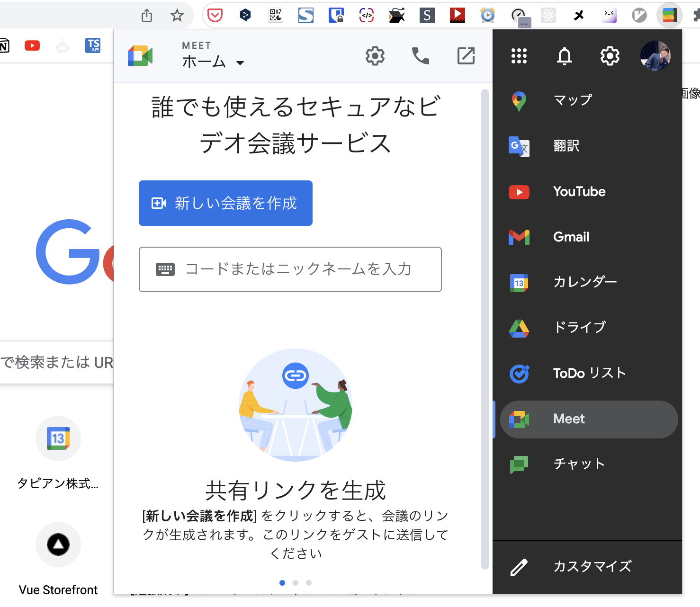Viewport: 700px width, 607px height.
Task: Click the pencil icon beside カスタマイズ
Action: point(519,567)
